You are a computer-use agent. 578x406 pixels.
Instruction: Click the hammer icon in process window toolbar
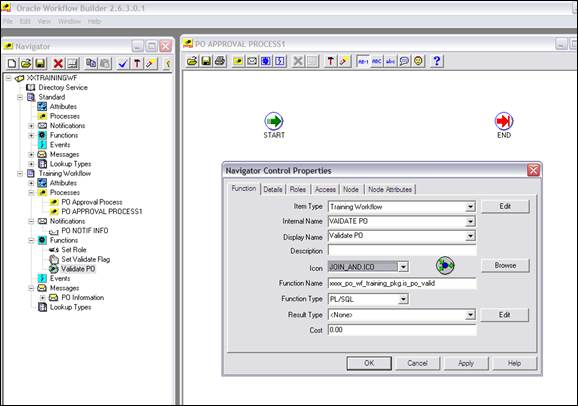click(330, 61)
